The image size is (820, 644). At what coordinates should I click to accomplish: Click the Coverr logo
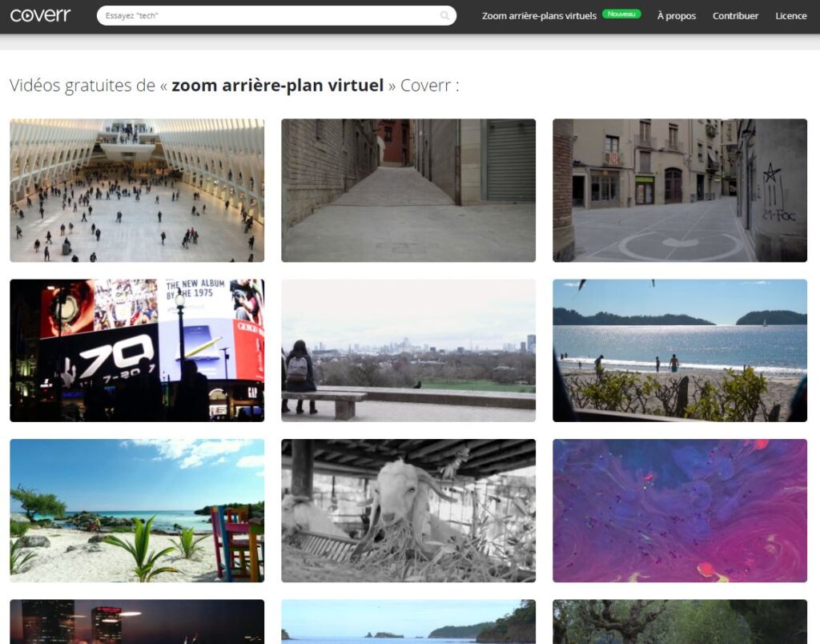tap(40, 15)
